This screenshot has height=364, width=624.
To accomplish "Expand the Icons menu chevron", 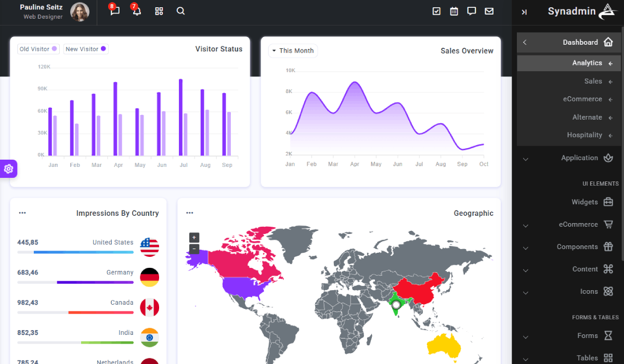I will click(525, 293).
